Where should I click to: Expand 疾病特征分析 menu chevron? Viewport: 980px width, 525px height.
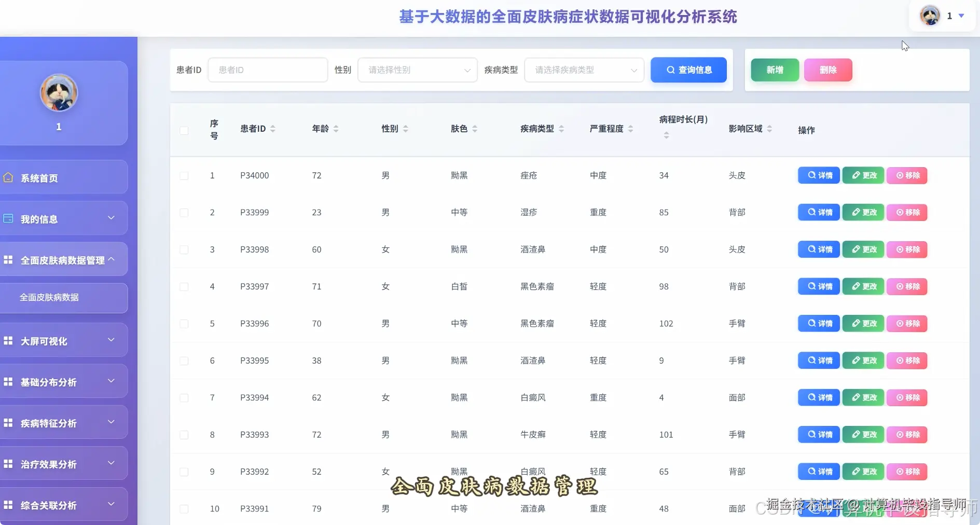(111, 422)
